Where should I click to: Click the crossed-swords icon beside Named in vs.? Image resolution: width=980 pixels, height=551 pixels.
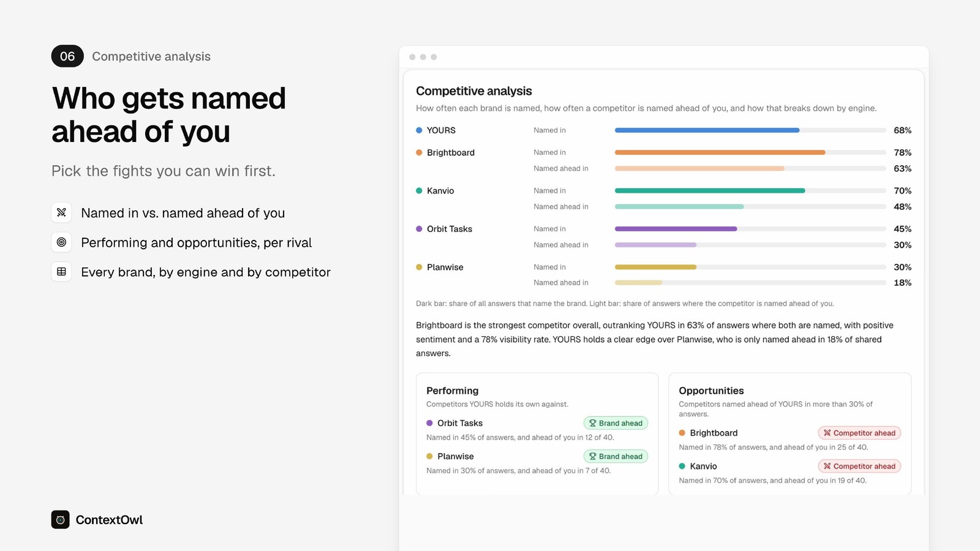click(x=61, y=212)
